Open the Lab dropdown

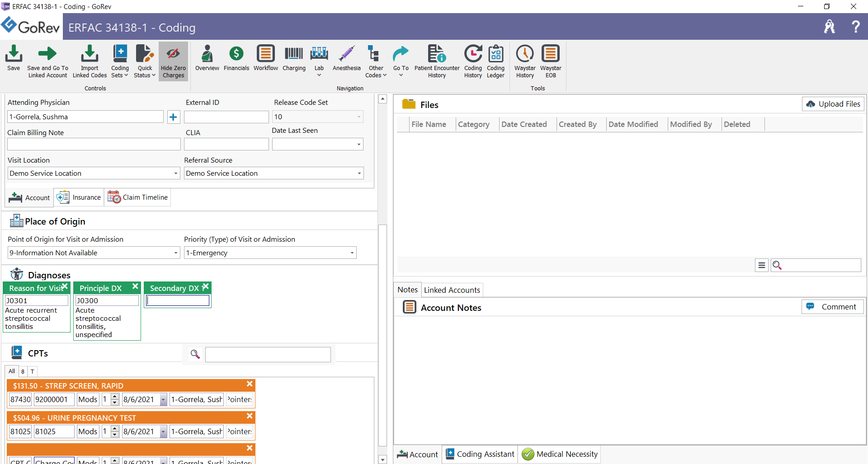click(319, 61)
